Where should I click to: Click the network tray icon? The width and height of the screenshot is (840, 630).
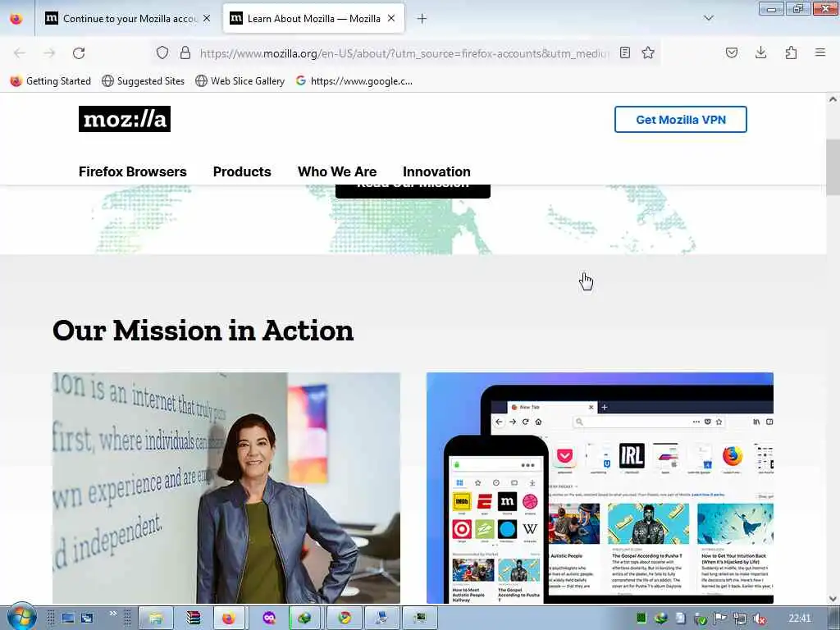(740, 619)
